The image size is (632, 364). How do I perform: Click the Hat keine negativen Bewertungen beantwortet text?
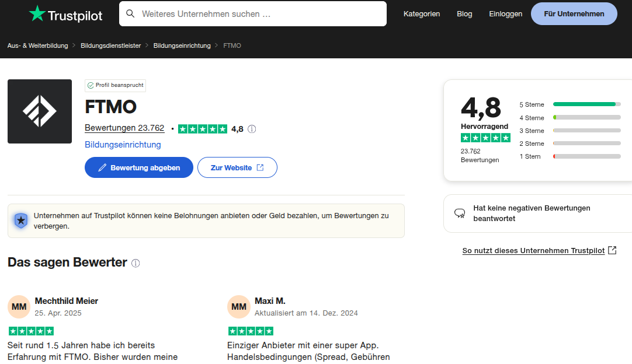pyautogui.click(x=532, y=213)
